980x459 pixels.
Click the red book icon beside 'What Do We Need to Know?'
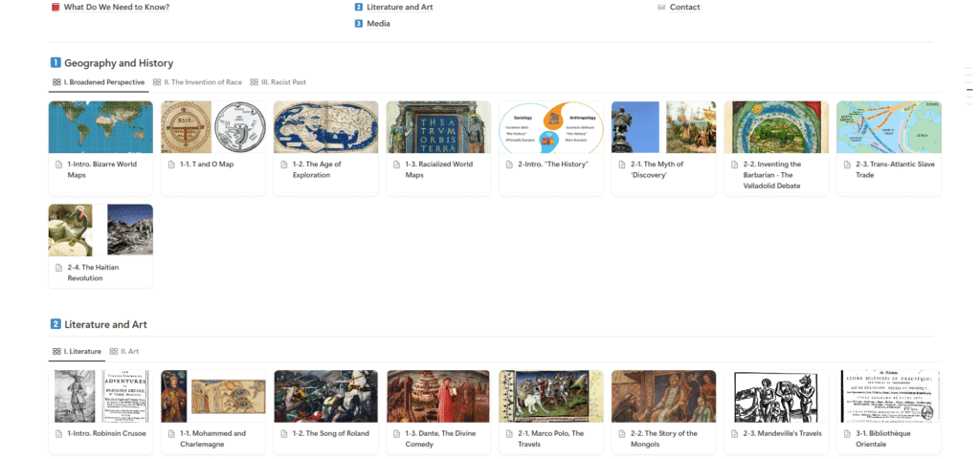click(56, 8)
